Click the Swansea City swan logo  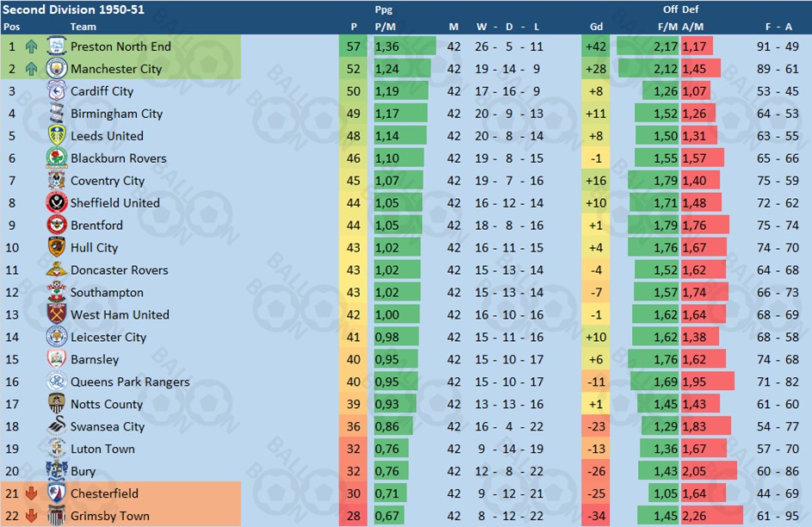click(x=57, y=425)
